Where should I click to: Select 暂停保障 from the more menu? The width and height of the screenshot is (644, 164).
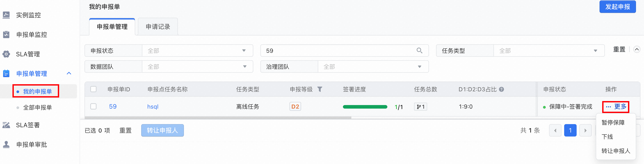click(x=613, y=122)
